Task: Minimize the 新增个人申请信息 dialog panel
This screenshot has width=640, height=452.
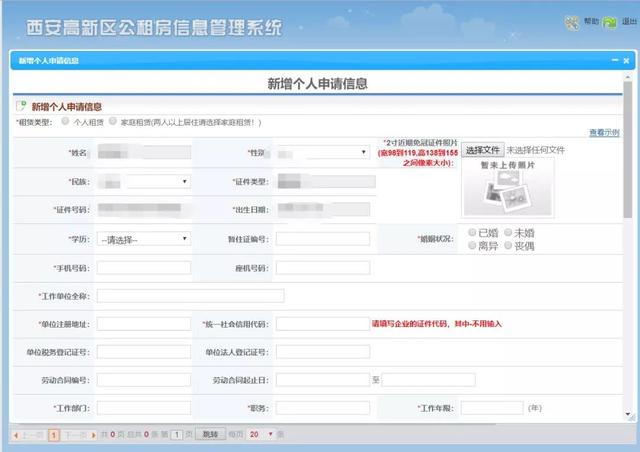Action: pos(615,60)
